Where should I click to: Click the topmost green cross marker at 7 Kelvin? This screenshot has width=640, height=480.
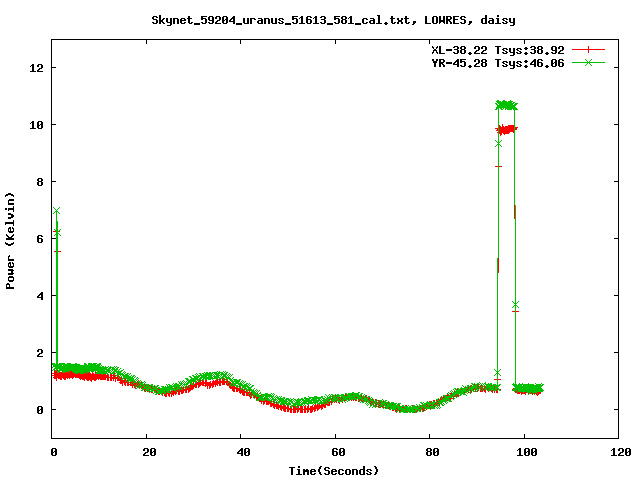pos(57,211)
